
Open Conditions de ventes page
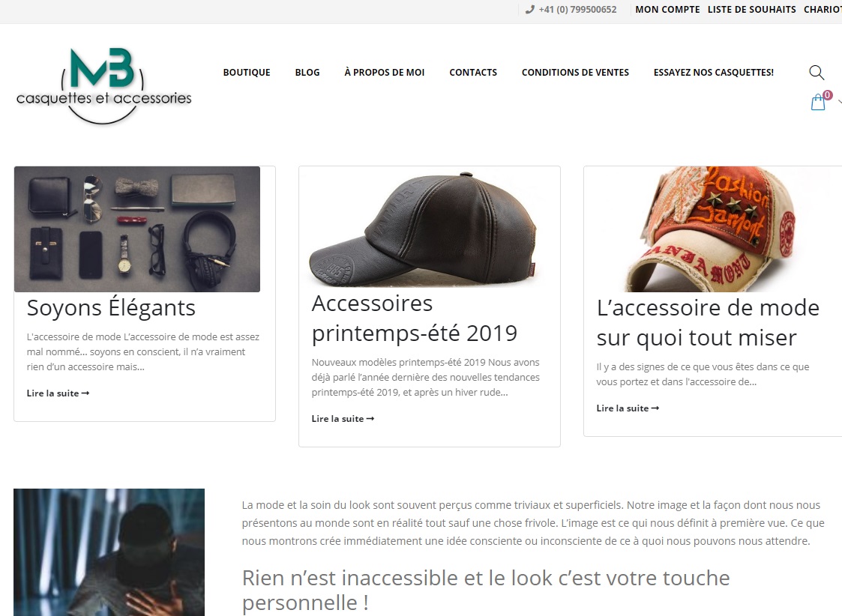(575, 73)
